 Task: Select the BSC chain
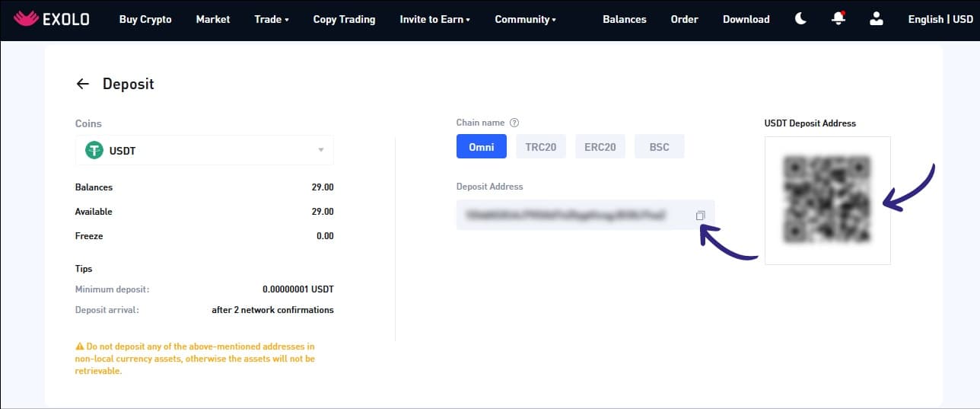(x=660, y=147)
